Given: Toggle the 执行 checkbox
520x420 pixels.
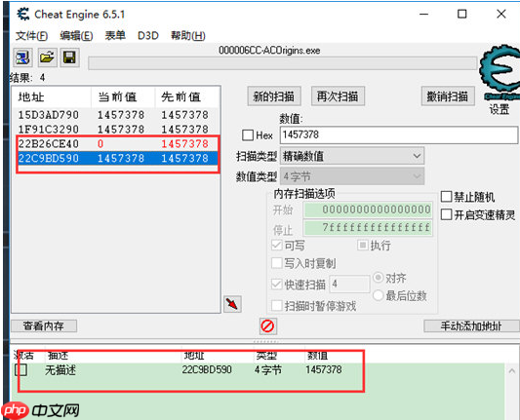Looking at the screenshot, I should [x=363, y=246].
